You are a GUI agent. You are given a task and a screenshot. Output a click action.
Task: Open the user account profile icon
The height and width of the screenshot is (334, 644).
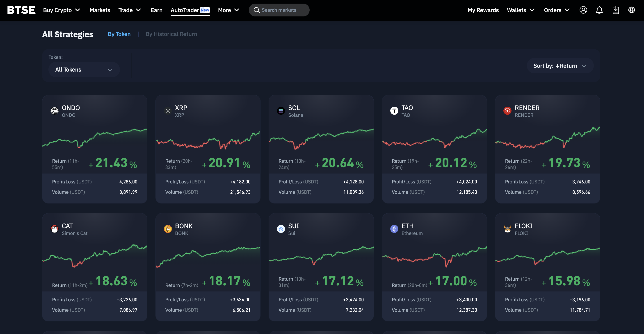[583, 10]
